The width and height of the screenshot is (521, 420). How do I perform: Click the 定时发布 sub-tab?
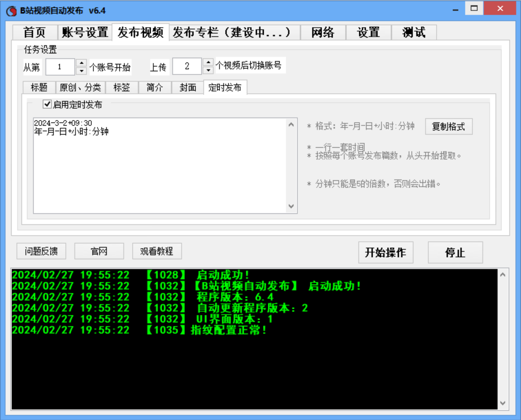(225, 87)
